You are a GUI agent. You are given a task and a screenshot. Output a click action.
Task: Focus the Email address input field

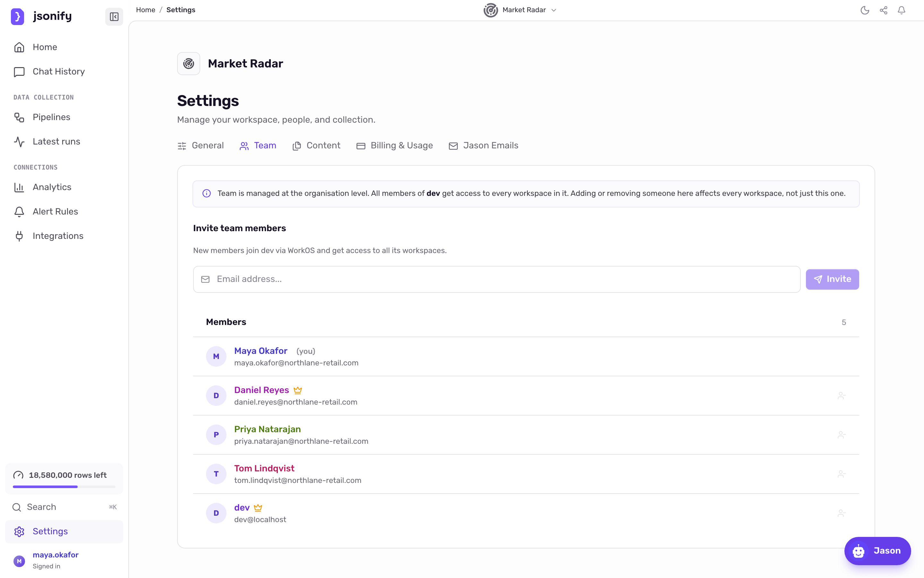click(x=497, y=279)
